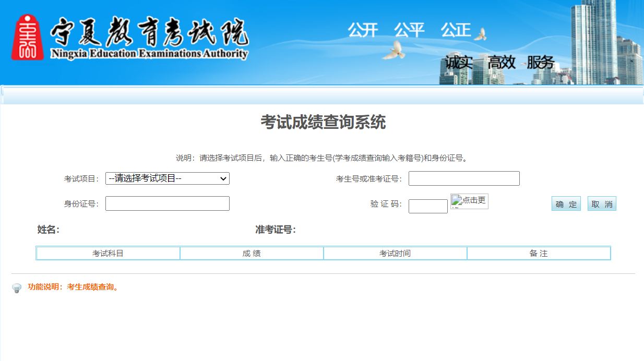Image resolution: width=644 pixels, height=361 pixels.
Task: Click the red seal logo icon
Action: (x=27, y=38)
